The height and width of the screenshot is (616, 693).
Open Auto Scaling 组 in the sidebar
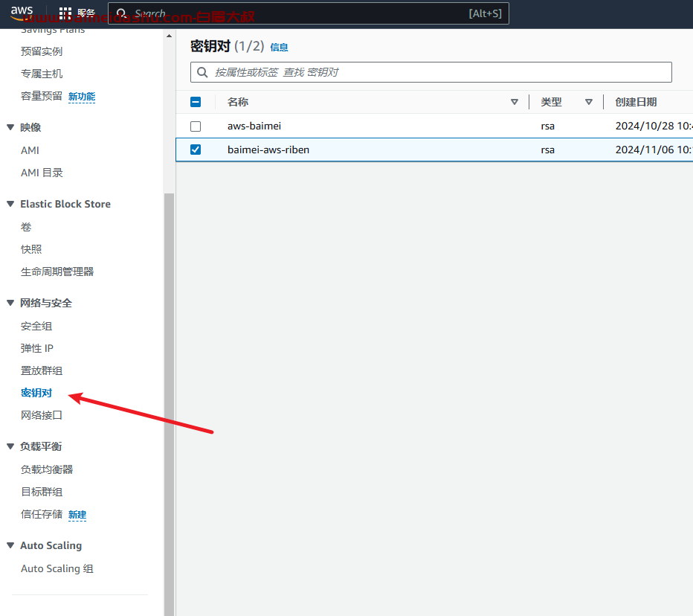coord(57,568)
